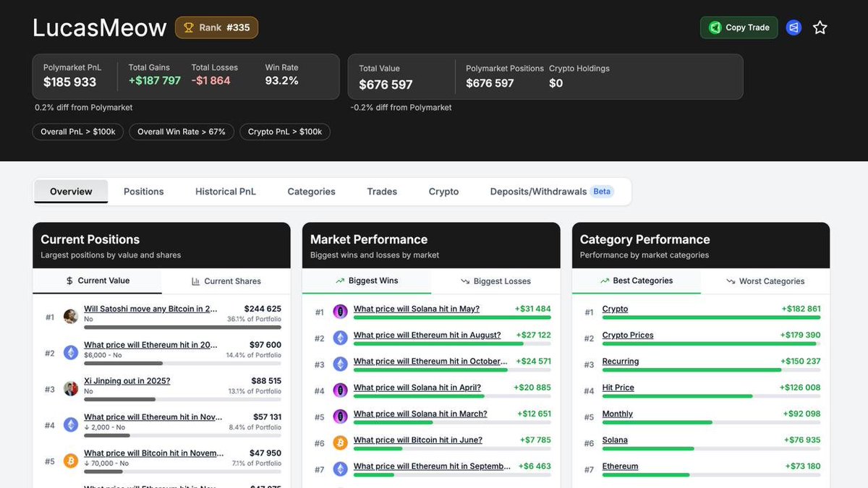Click Ethereum icon for position #4

[x=71, y=425]
